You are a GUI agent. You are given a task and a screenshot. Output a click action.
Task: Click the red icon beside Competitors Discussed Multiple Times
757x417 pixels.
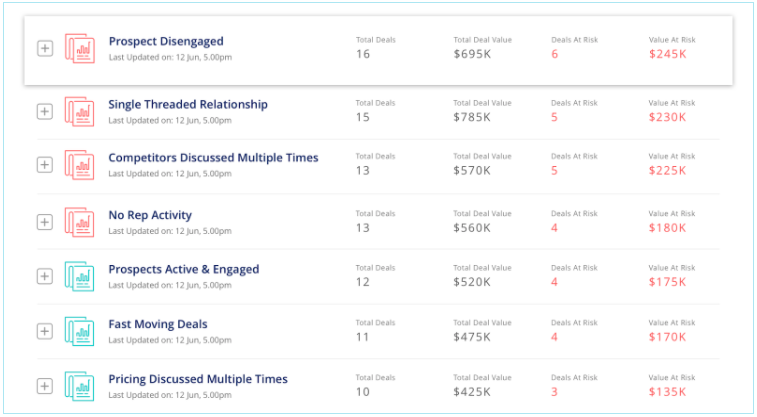80,165
